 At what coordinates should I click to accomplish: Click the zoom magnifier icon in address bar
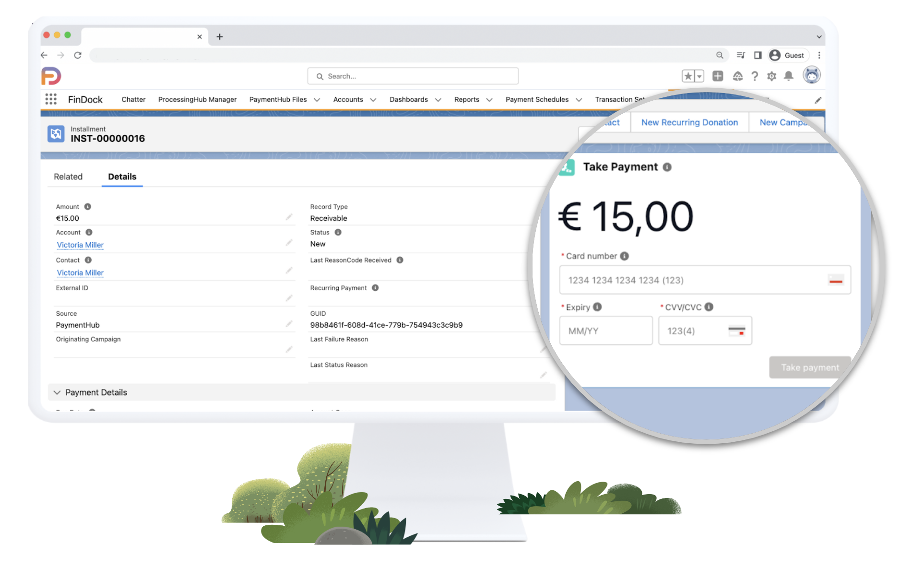tap(720, 55)
